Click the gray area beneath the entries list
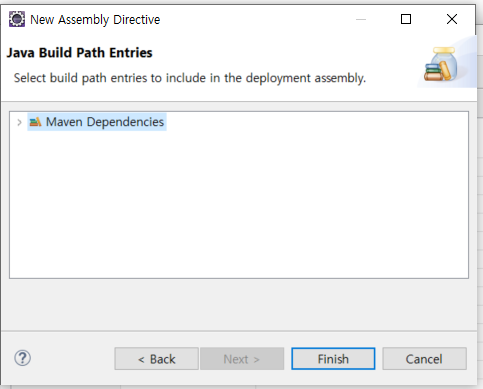 coord(239,304)
